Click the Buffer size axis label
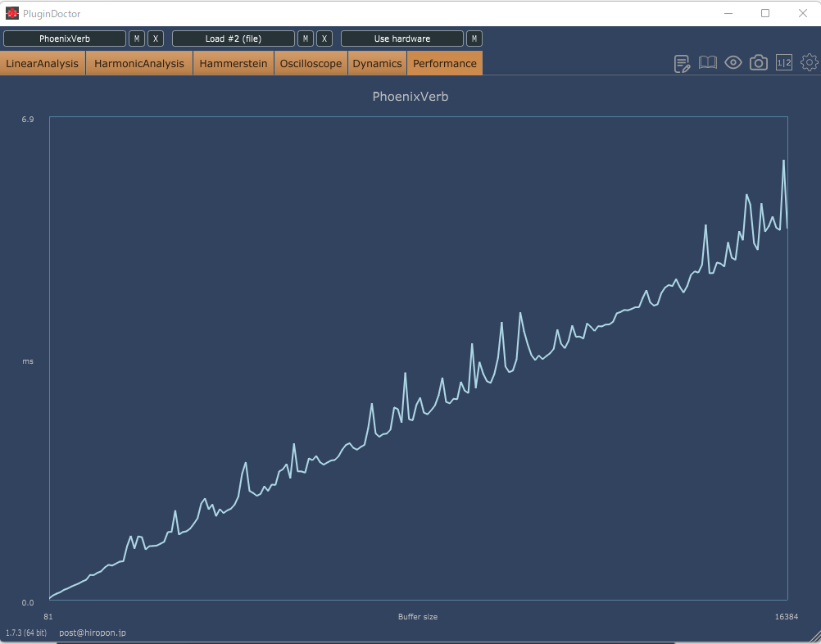Viewport: 821px width, 644px height. [417, 617]
